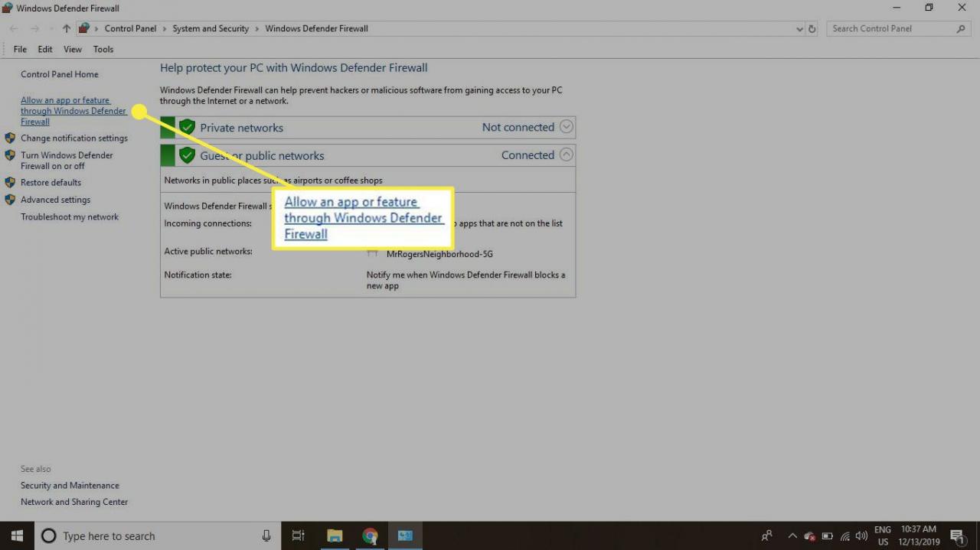980x550 pixels.
Task: Open the address bar history dropdown
Action: point(799,29)
